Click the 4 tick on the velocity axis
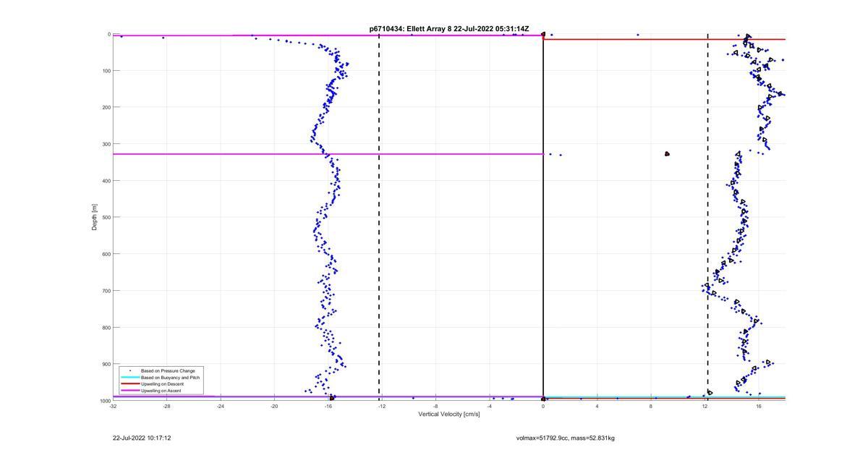Screen dimensions: 868x450 (x=597, y=407)
